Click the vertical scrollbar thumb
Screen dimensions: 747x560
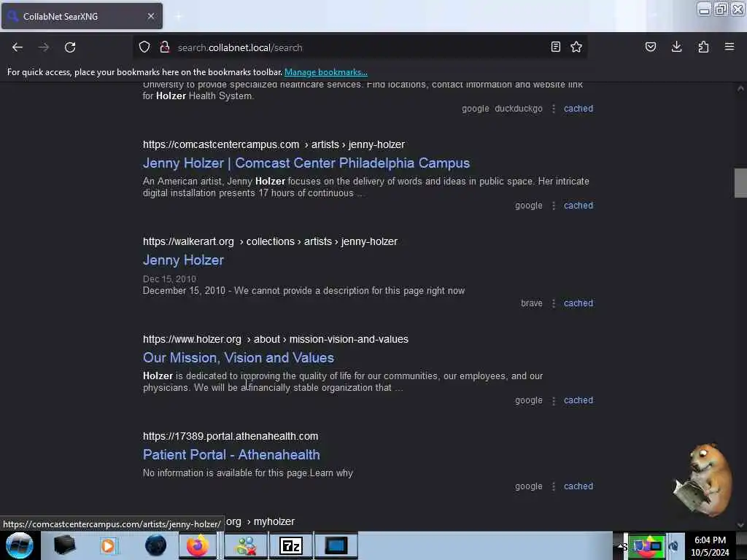740,183
